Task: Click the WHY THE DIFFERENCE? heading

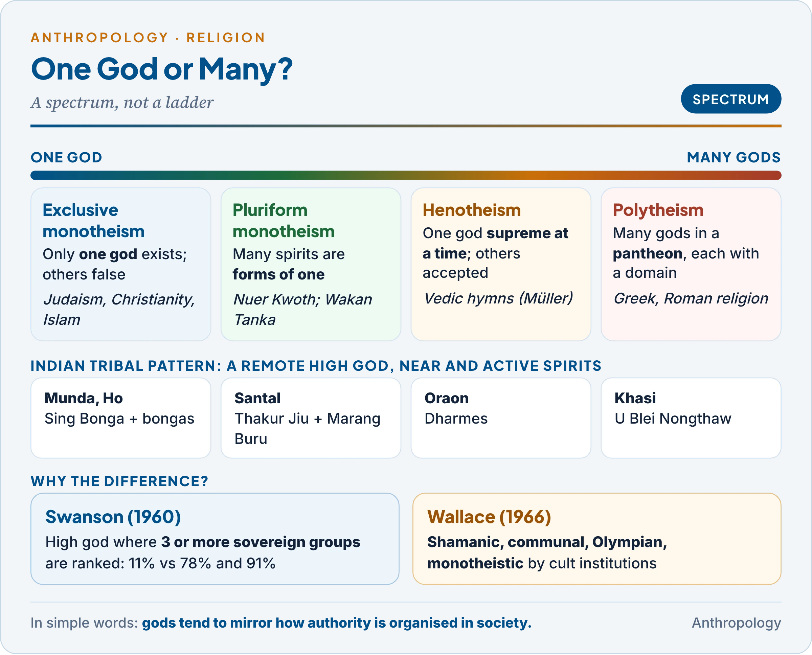Action: click(119, 481)
